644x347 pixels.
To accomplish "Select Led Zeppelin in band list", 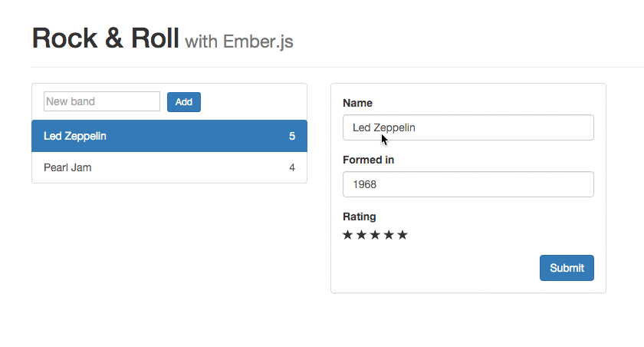I will (75, 137).
